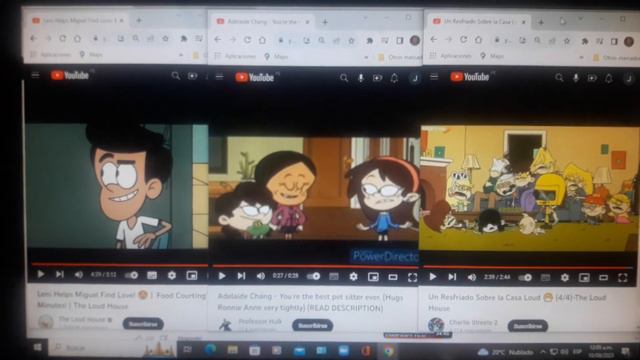
Task: Open extensions puzzle icon in right window
Action: [584, 41]
